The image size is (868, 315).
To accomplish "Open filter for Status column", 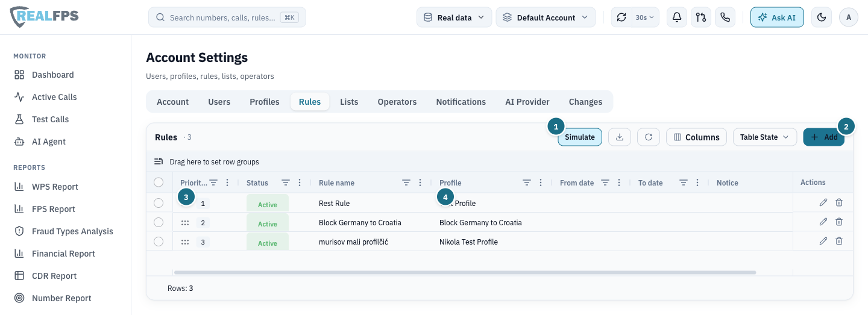I will 286,182.
